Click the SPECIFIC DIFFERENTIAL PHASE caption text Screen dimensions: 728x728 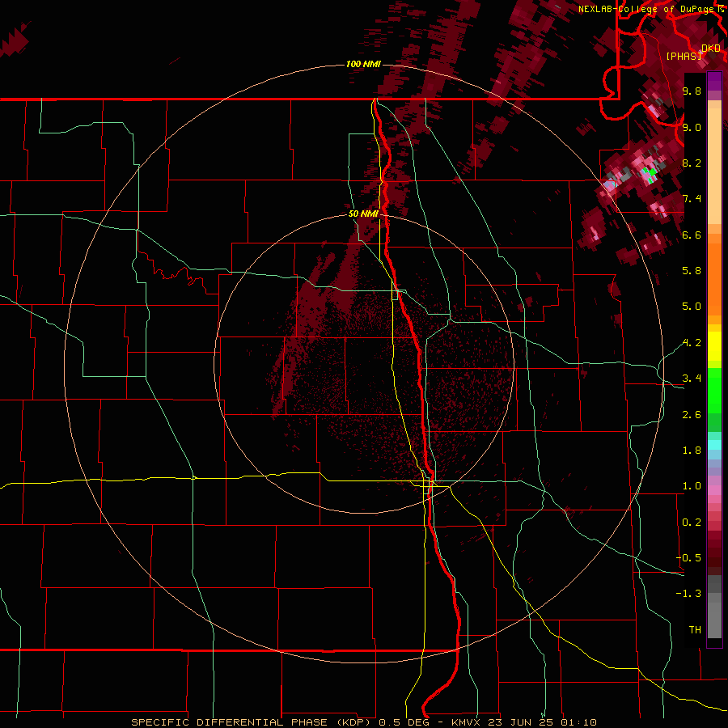[229, 722]
